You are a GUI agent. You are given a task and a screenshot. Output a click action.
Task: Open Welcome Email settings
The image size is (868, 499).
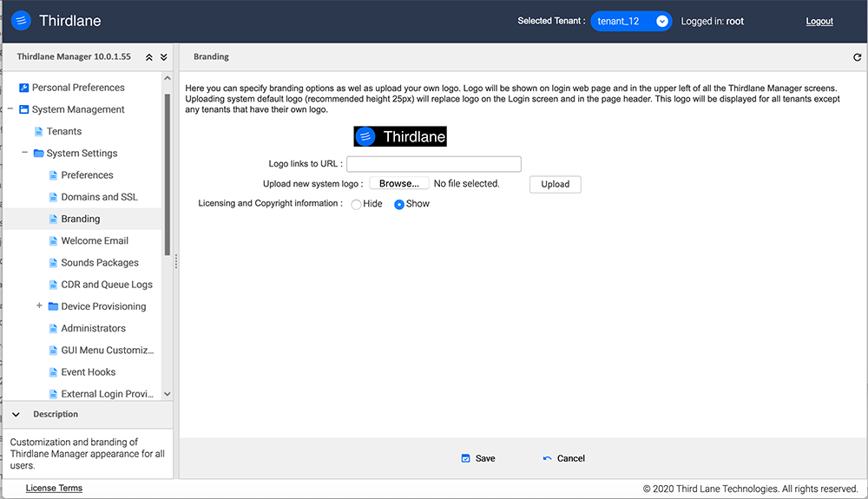click(x=95, y=240)
